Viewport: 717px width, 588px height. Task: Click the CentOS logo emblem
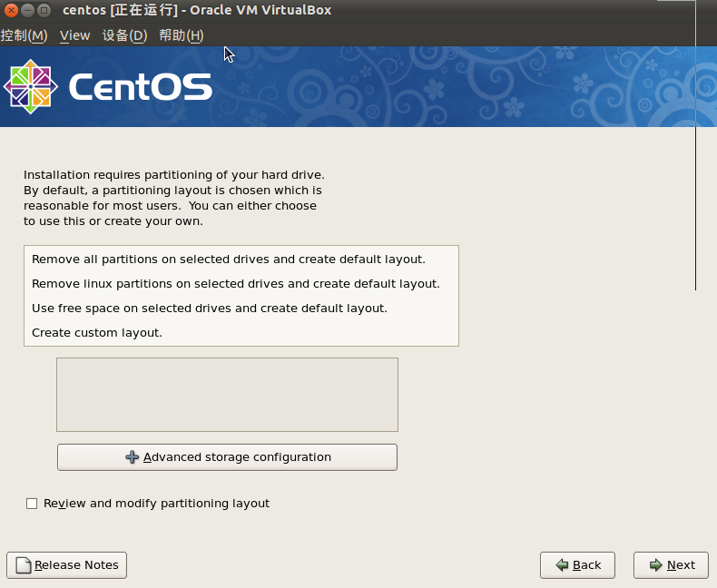tap(31, 86)
